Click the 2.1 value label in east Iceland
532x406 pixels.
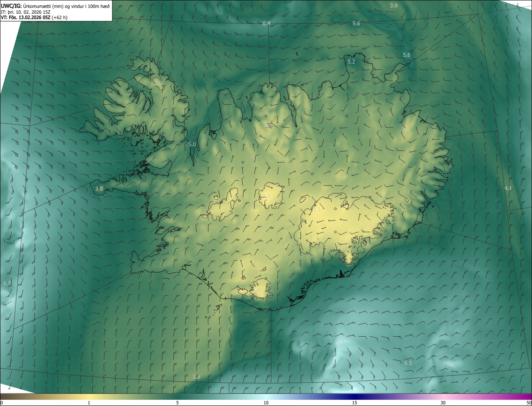[x=406, y=130]
